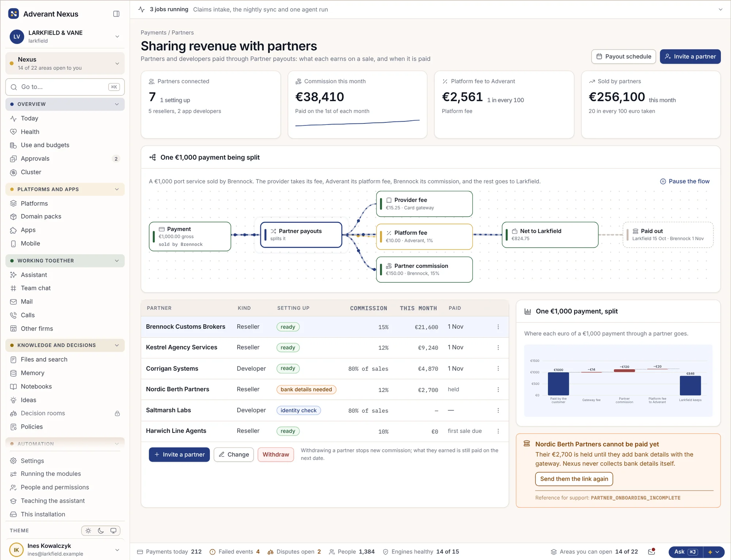This screenshot has height=560, width=731.
Task: Switch to system theme monitor icon
Action: [113, 531]
